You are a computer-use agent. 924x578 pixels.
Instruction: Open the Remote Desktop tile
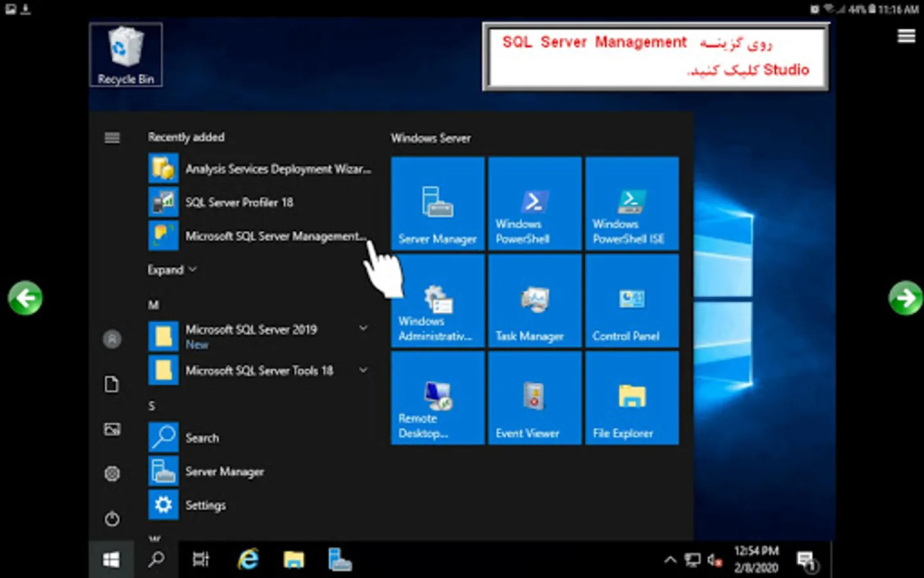pos(438,398)
